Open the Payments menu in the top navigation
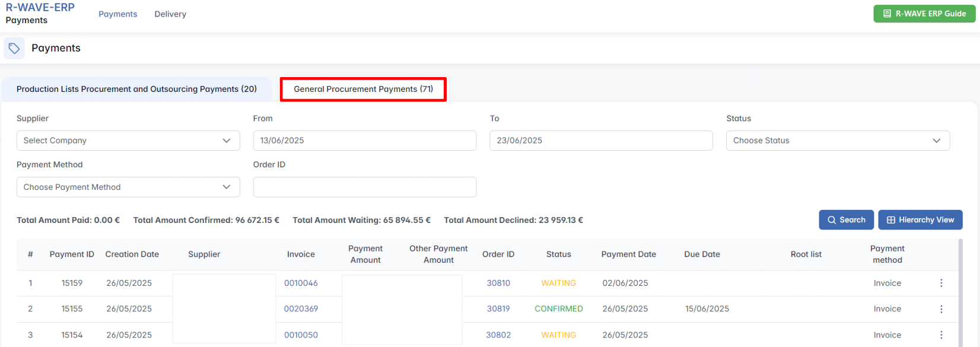 [117, 14]
